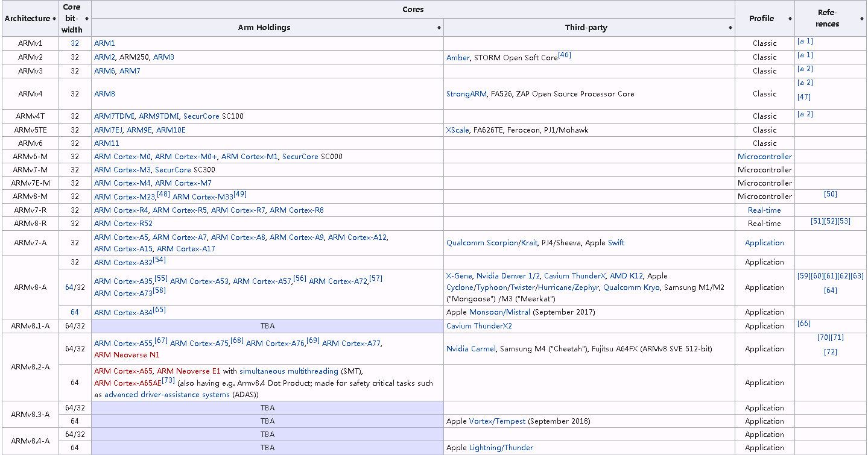The width and height of the screenshot is (868, 455).
Task: Open advanced driver-assistance systems link
Action: (x=166, y=395)
